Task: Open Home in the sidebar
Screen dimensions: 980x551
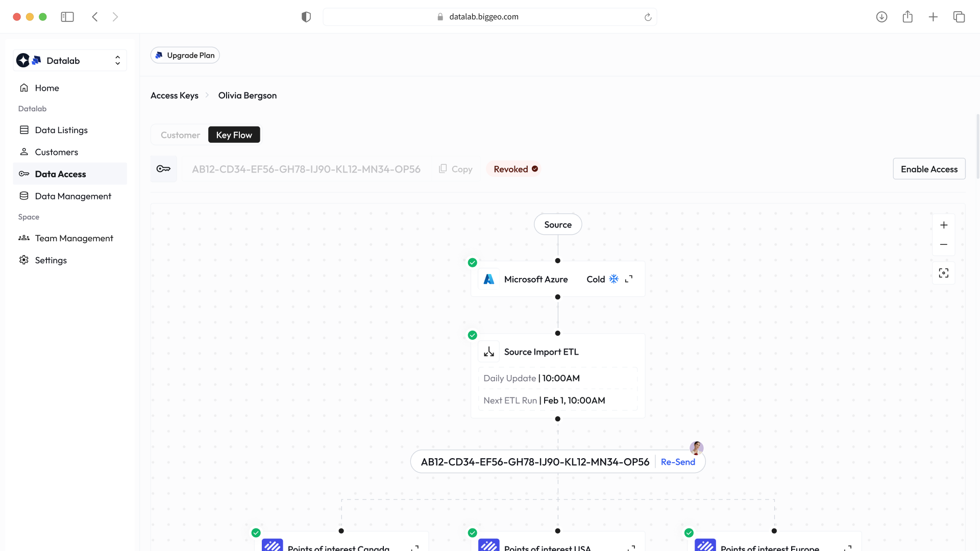Action: (70, 88)
